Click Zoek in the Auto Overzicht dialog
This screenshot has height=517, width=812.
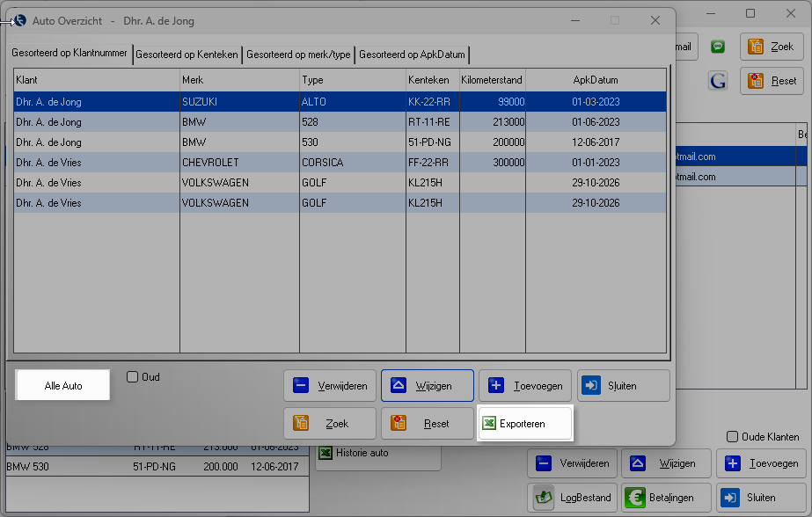click(330, 423)
